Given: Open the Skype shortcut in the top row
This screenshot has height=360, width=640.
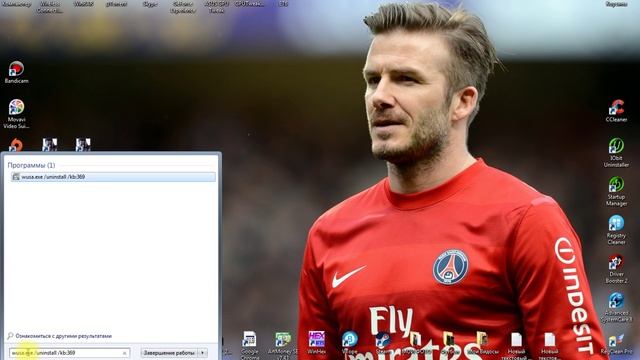Looking at the screenshot, I should click(150, 4).
